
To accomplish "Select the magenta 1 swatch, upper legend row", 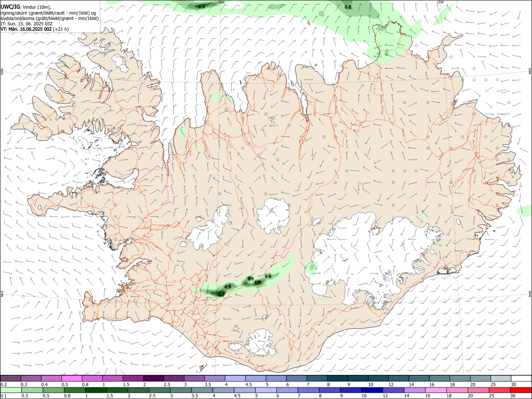I will pyautogui.click(x=113, y=378).
